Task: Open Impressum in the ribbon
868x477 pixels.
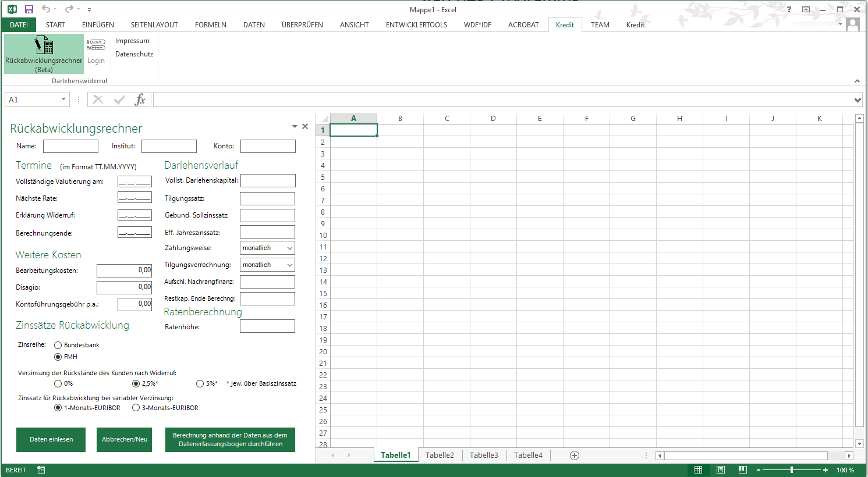Action: pos(132,41)
